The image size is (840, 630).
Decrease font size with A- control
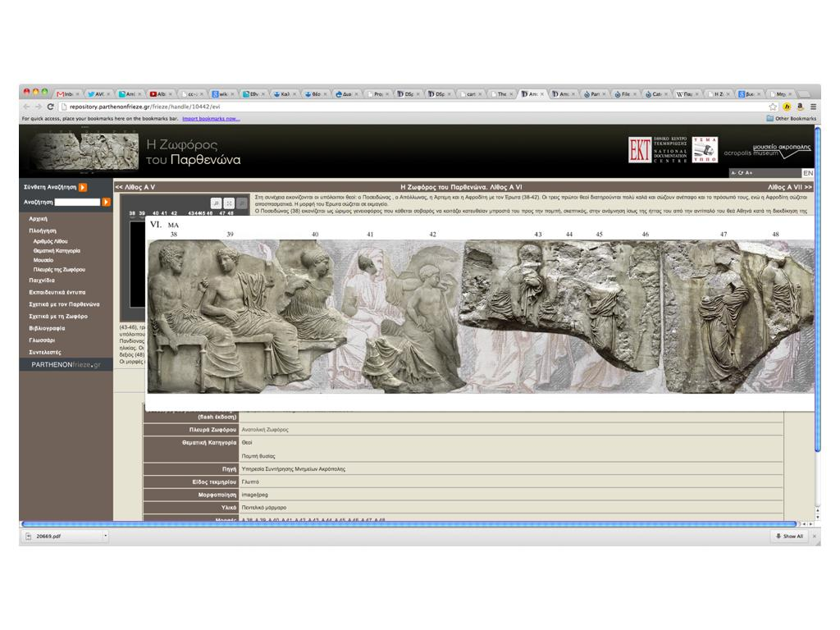[733, 173]
